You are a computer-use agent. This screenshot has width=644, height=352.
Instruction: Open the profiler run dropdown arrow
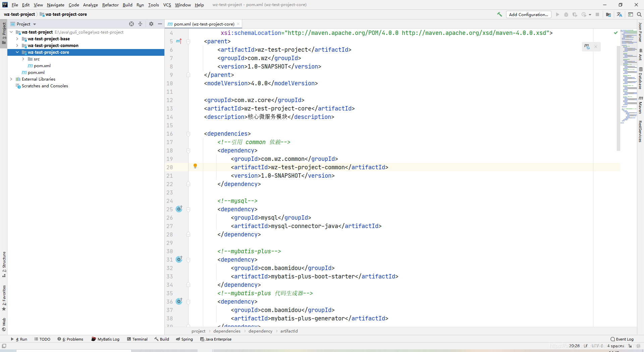pos(590,15)
